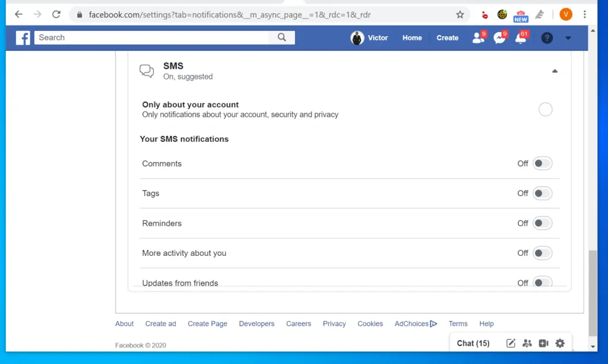608x364 pixels.
Task: Open the Friend Requests icon
Action: pos(479,37)
